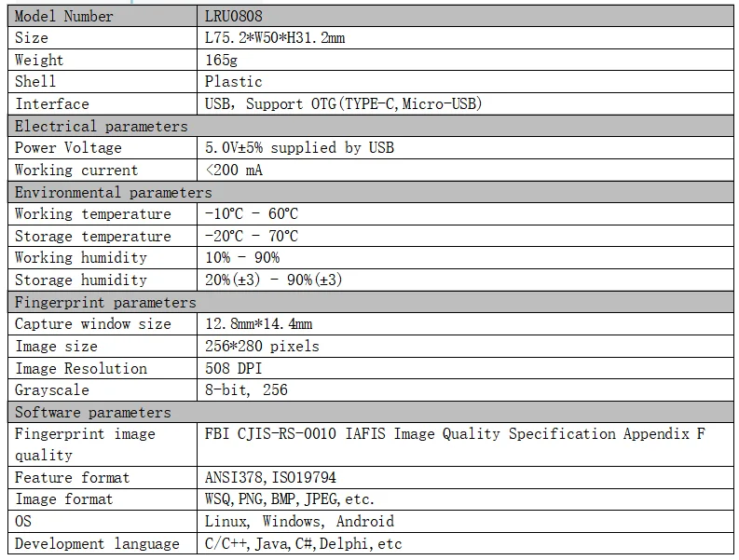This screenshot has height=560, width=739.
Task: Click the Electrical parameters section header
Action: [x=371, y=126]
